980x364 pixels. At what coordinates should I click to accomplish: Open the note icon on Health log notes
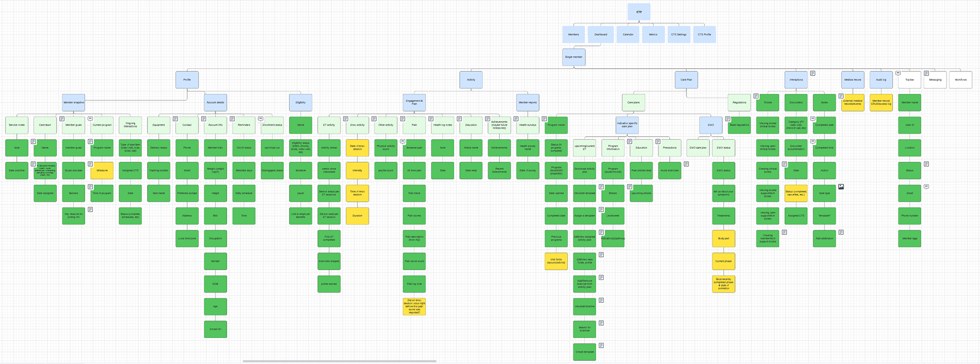[431, 119]
